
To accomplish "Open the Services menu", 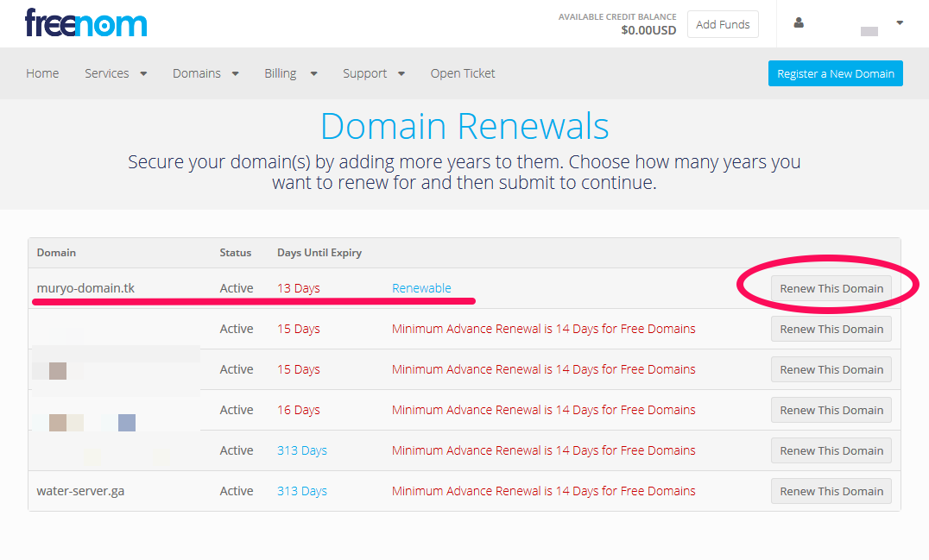I will (115, 73).
